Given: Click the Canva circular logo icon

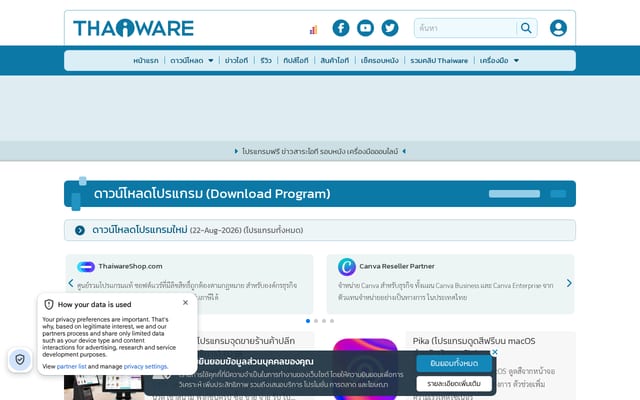Looking at the screenshot, I should tap(347, 267).
